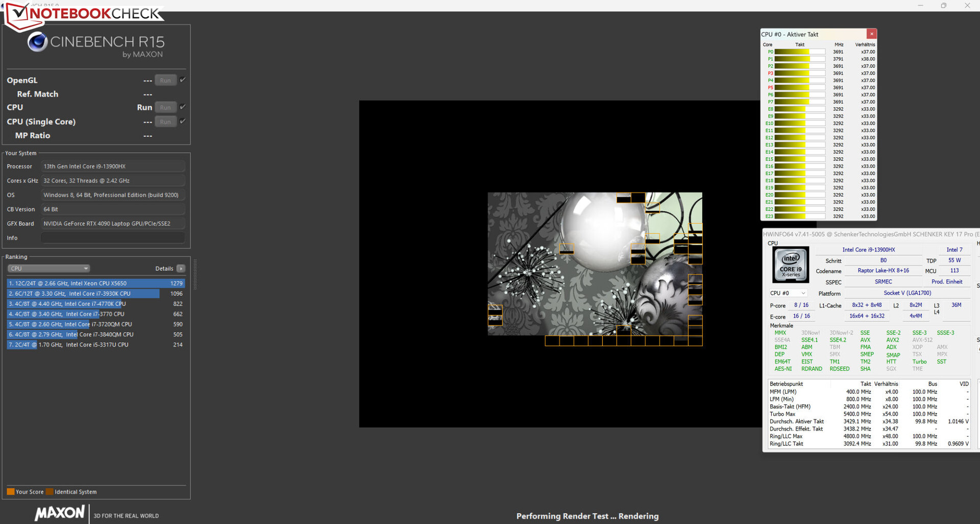
Task: Click the GFX Board field RTX 4090
Action: [x=113, y=224]
